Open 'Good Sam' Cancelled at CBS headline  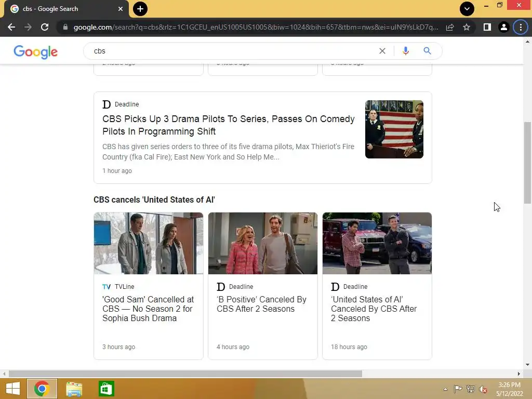point(148,309)
